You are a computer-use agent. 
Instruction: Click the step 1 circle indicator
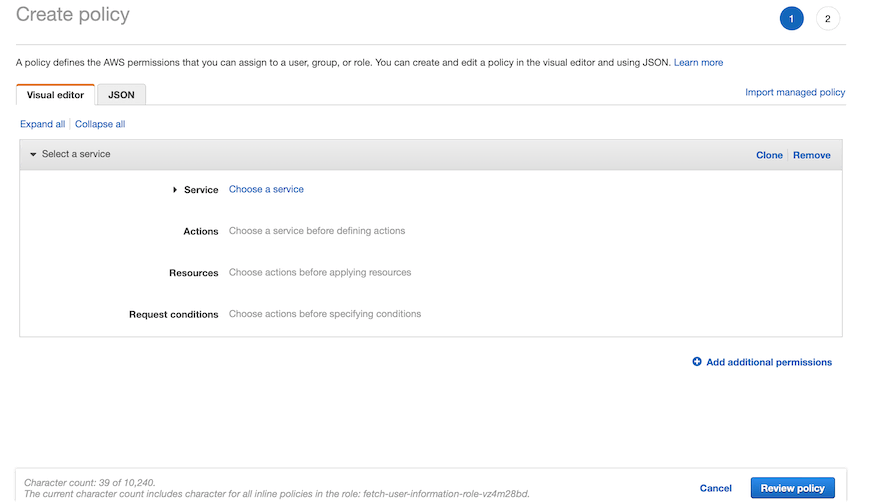coord(791,19)
